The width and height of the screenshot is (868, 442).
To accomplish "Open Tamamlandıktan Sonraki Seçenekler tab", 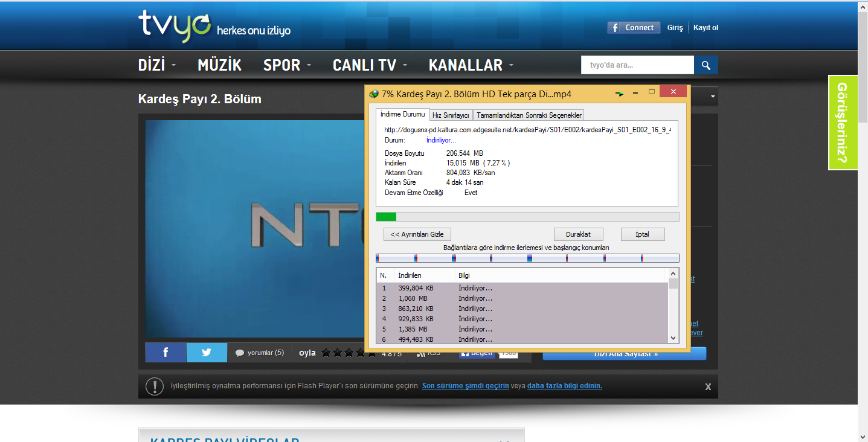I will click(x=529, y=115).
